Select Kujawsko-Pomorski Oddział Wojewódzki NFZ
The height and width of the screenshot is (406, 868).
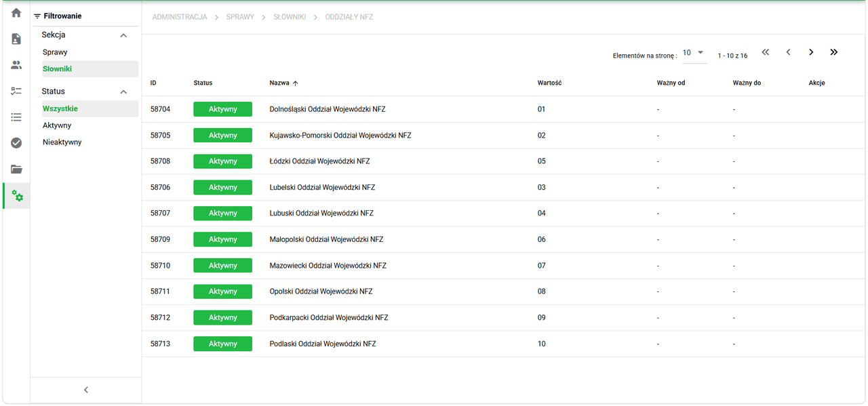[340, 136]
